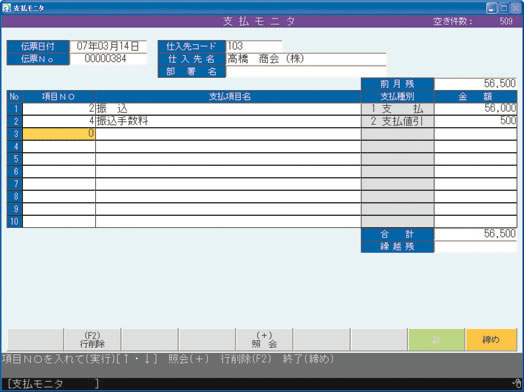This screenshot has height=392, width=524.
Task: Click the 仕入先コード field containing 103
Action: click(x=254, y=46)
